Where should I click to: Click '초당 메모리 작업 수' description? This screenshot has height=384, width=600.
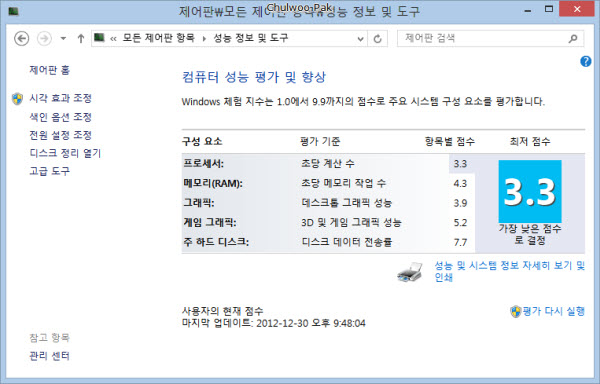(343, 183)
